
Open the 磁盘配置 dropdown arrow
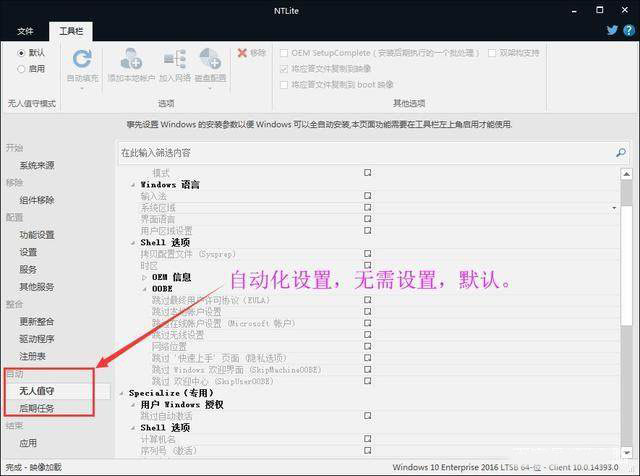(210, 88)
